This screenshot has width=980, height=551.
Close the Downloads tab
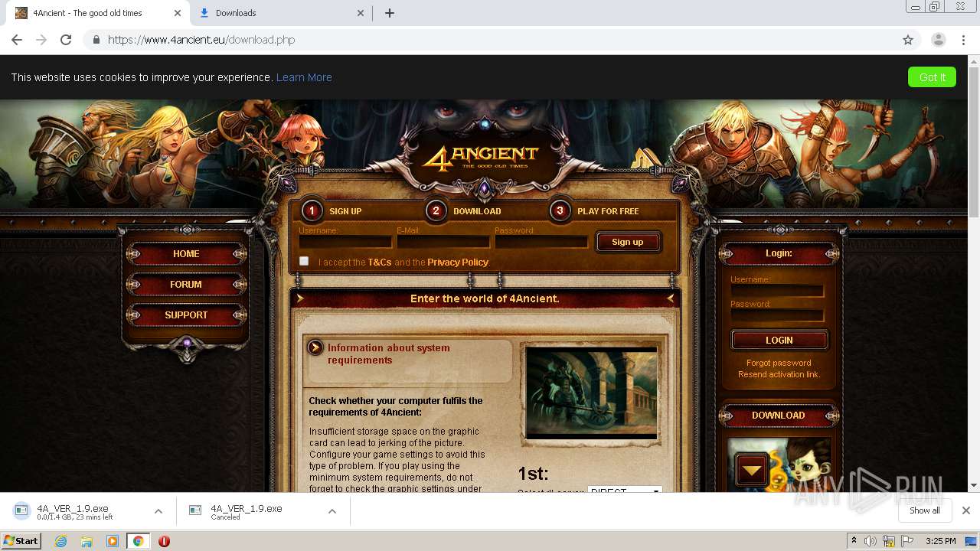[361, 13]
